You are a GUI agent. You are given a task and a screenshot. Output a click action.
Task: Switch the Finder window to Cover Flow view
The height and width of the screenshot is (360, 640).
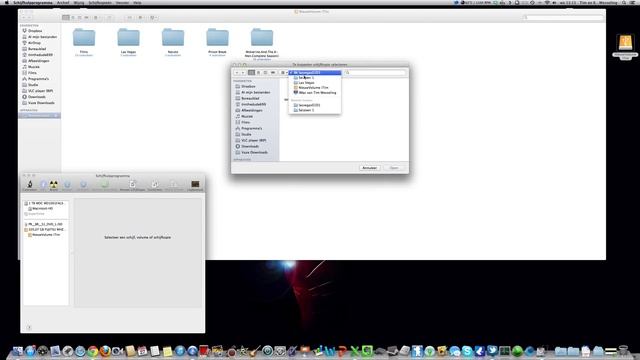87,18
